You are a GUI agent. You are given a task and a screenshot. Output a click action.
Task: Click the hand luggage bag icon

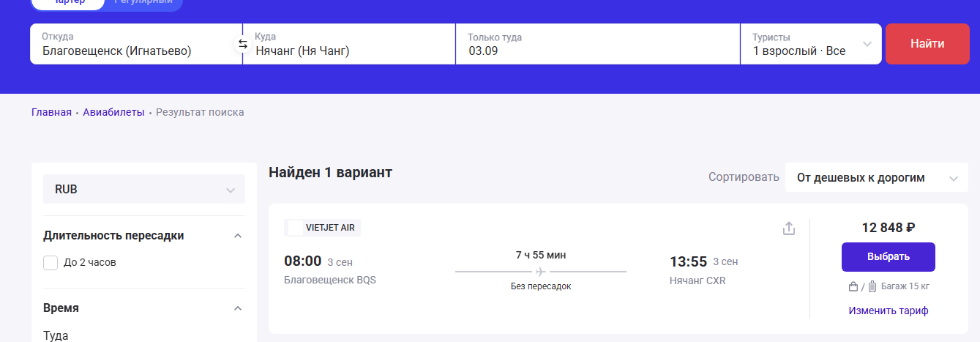point(853,286)
